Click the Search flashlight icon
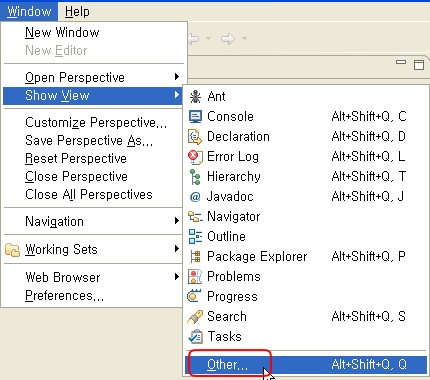This screenshot has width=430, height=380. [x=195, y=317]
